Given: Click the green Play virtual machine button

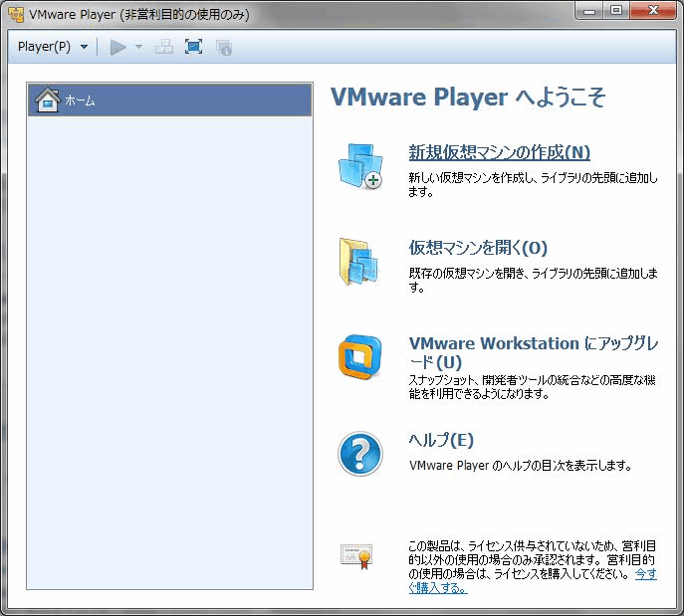Looking at the screenshot, I should pos(117,47).
